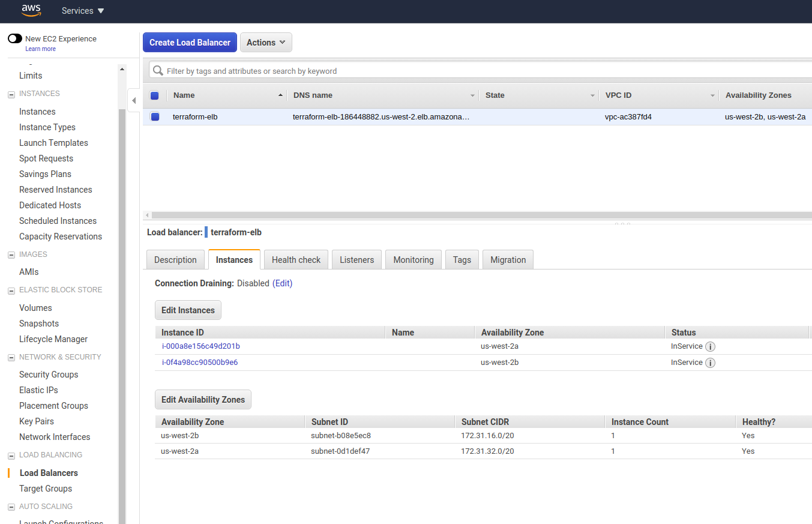Click the AWS logo to return home
The height and width of the screenshot is (524, 812).
click(x=31, y=10)
